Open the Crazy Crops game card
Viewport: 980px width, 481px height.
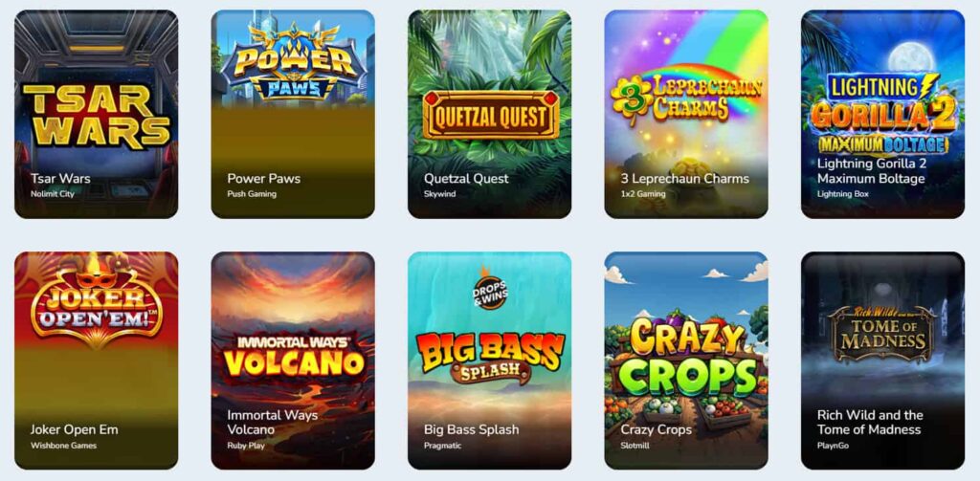[686, 361]
